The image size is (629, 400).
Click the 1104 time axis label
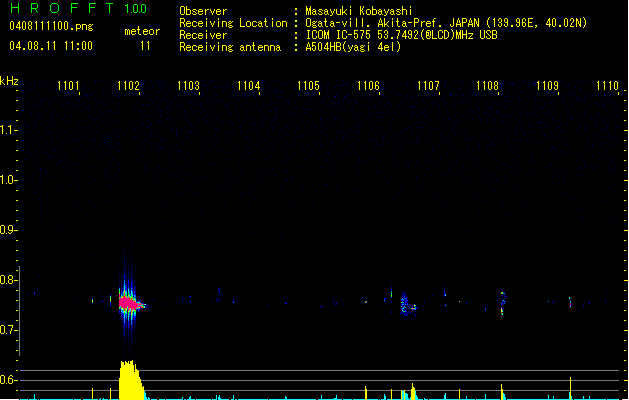click(249, 85)
